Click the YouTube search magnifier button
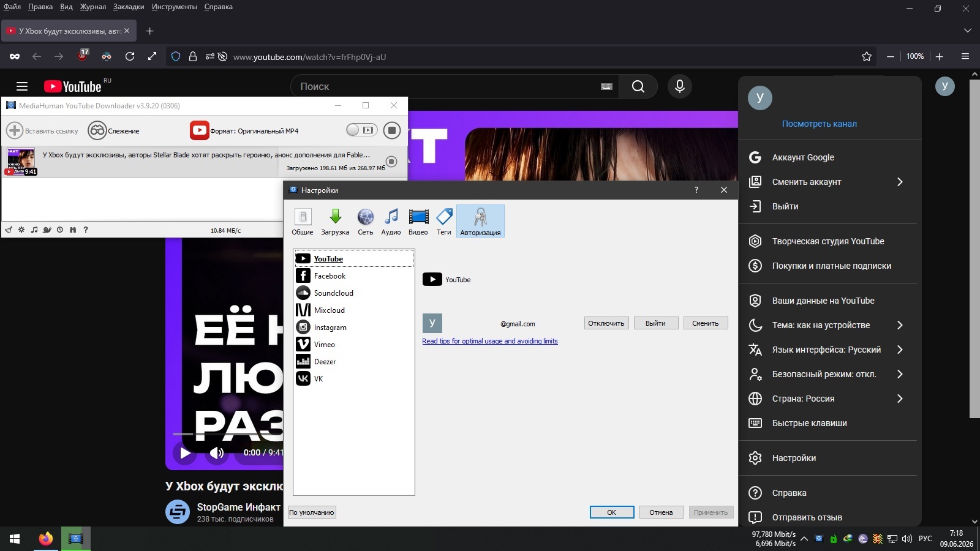The height and width of the screenshot is (551, 980). coord(638,86)
